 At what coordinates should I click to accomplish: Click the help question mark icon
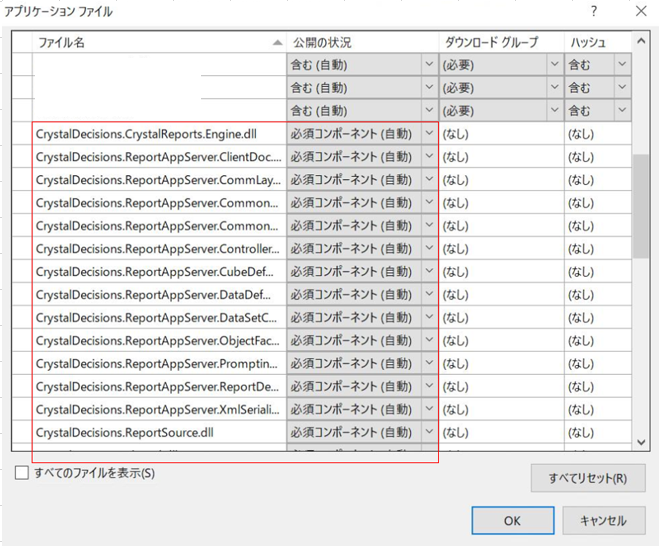click(x=593, y=11)
